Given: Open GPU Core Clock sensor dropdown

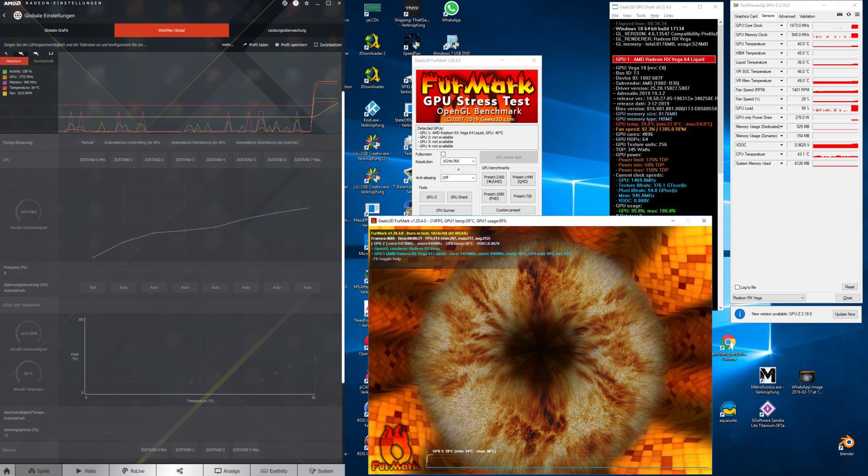Looking at the screenshot, I should click(x=781, y=25).
